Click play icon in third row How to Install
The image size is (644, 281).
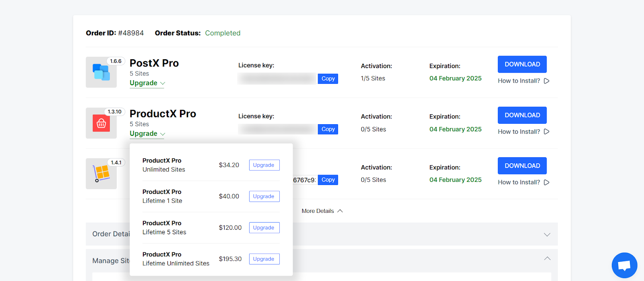click(547, 182)
